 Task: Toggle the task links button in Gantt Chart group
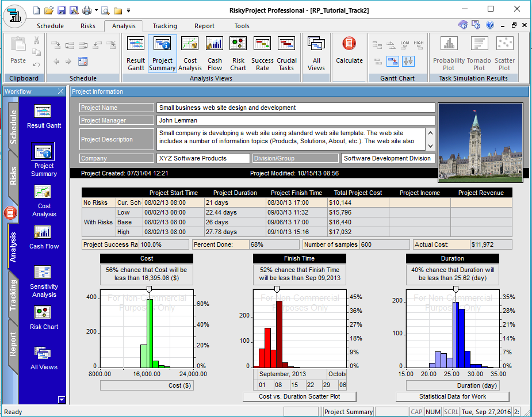coord(393,61)
